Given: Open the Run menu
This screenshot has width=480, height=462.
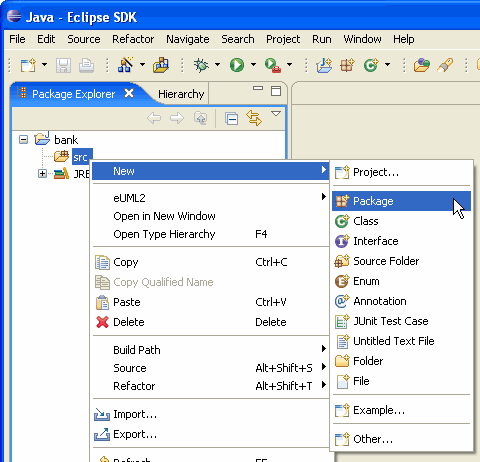Looking at the screenshot, I should click(x=322, y=39).
